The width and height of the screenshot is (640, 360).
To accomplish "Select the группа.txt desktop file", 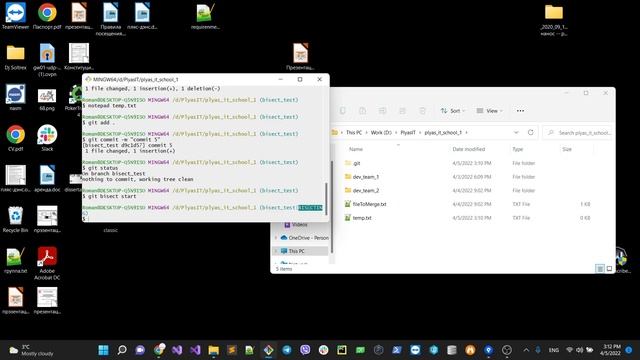I will (16, 260).
